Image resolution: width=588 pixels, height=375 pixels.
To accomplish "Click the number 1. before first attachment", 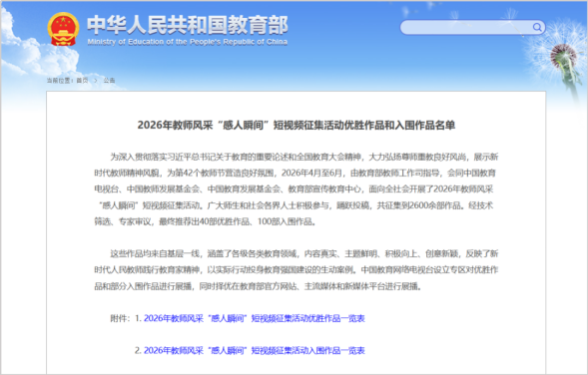I will pyautogui.click(x=138, y=318).
